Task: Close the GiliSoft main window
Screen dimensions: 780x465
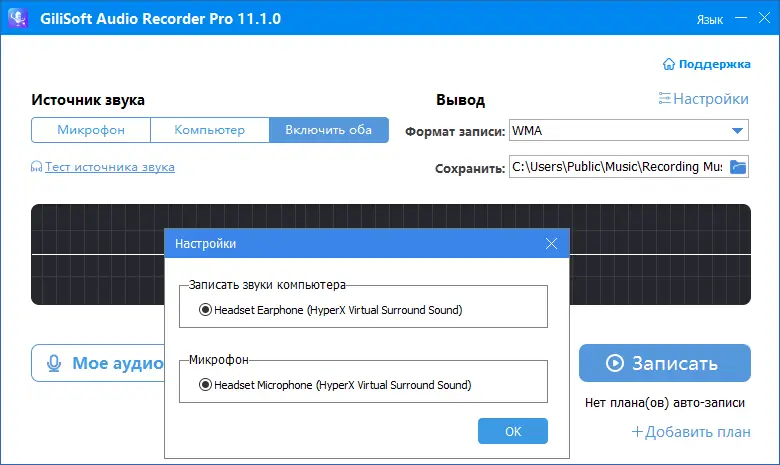Action: tap(765, 18)
